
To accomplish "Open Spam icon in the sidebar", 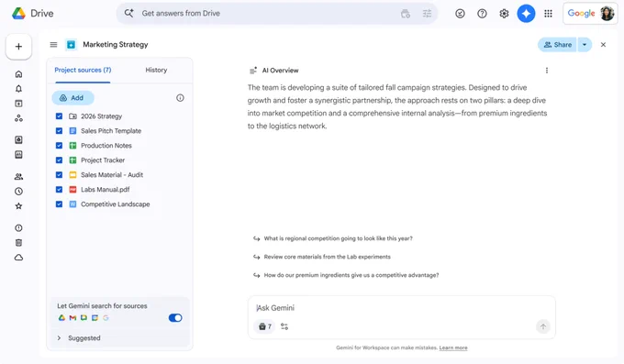I will (18, 228).
